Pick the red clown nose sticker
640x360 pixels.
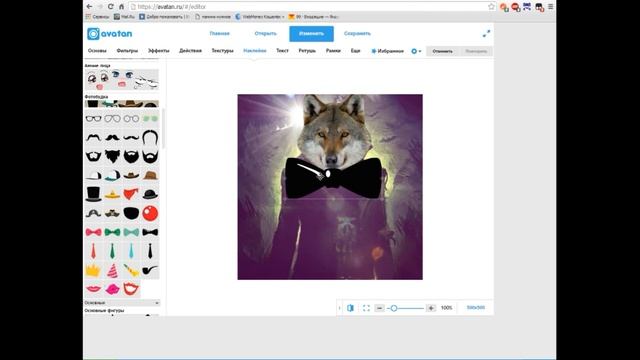click(150, 213)
